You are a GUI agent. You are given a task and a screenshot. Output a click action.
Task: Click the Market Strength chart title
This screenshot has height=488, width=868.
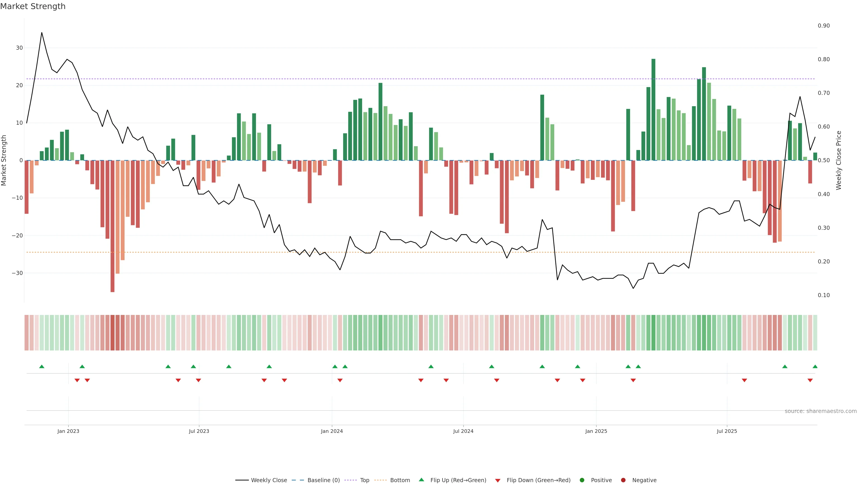pos(33,6)
